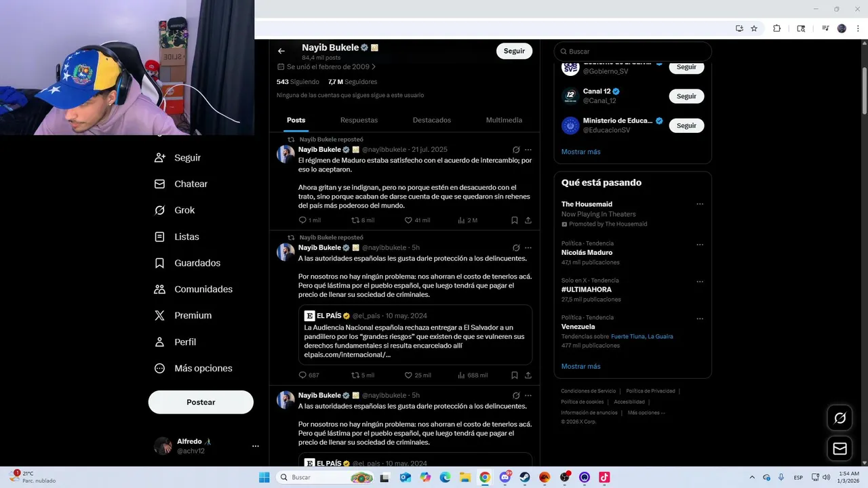Expand join date 'Se unió el febrero de 2009'
Viewport: 868px width, 488px height.
[327, 67]
